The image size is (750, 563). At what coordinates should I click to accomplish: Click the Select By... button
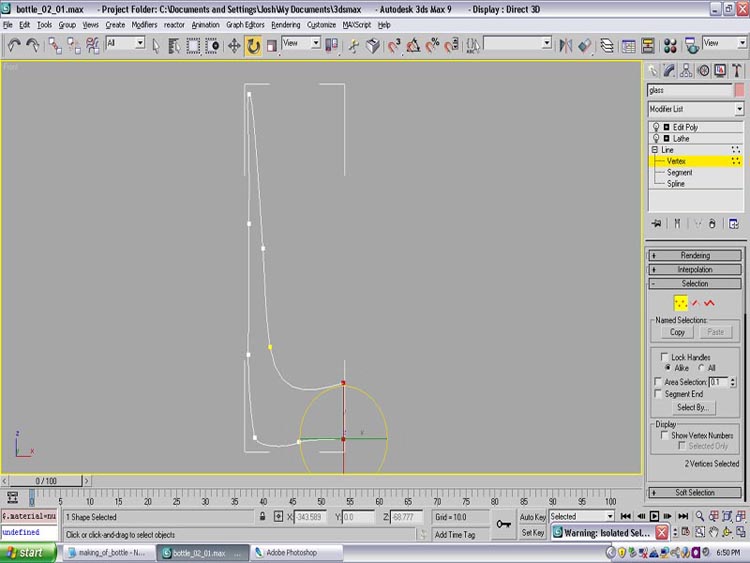[x=692, y=407]
